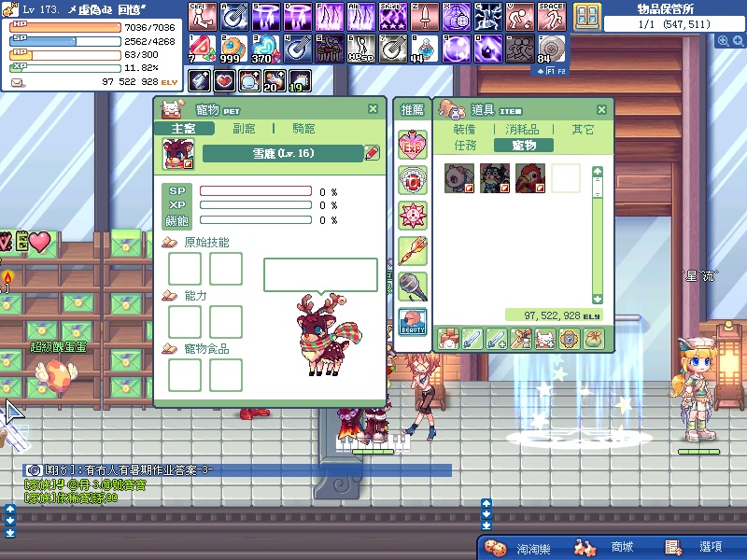Viewport: 747px width, 560px height.
Task: Select the 寵物 pet inventory tab
Action: tap(524, 146)
